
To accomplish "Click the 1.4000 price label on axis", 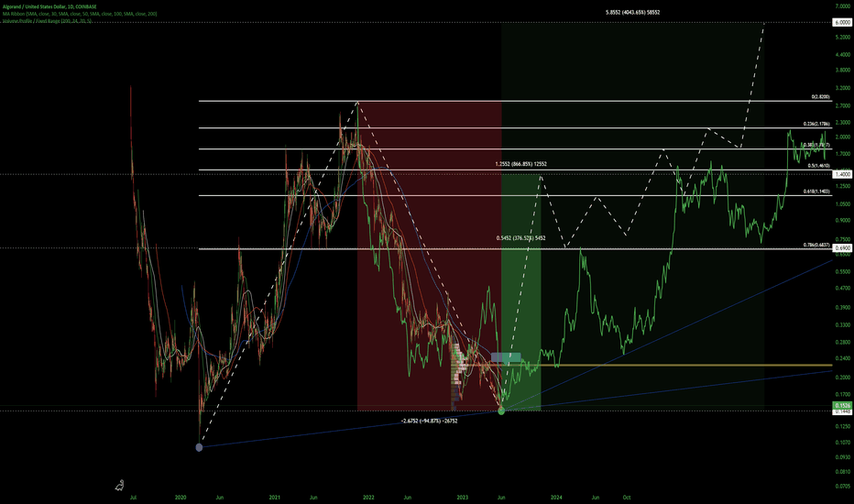I will [842, 174].
